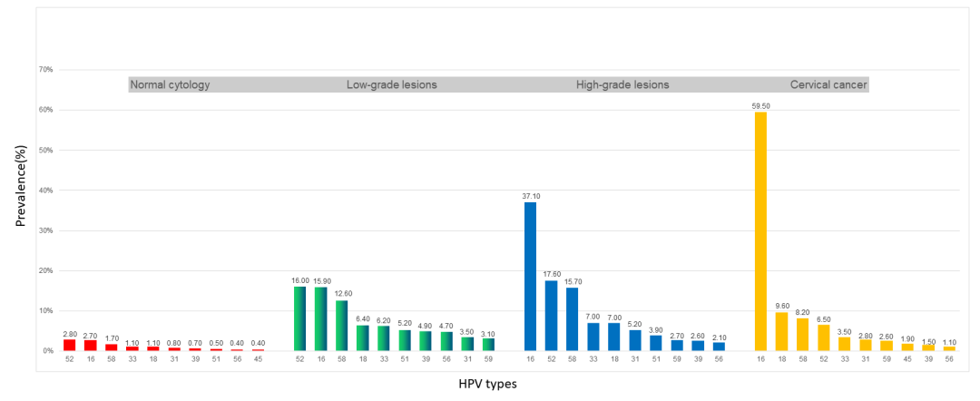Click the blue bar valued 15.70
The height and width of the screenshot is (401, 980).
click(573, 319)
